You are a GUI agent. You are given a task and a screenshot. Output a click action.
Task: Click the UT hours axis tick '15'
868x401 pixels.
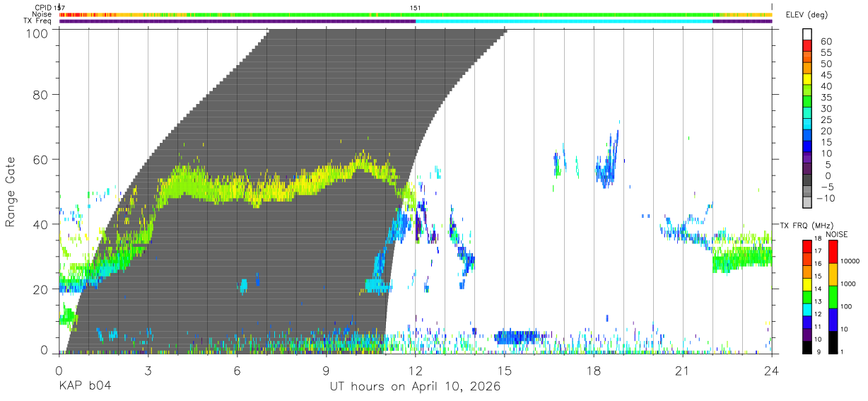point(505,370)
